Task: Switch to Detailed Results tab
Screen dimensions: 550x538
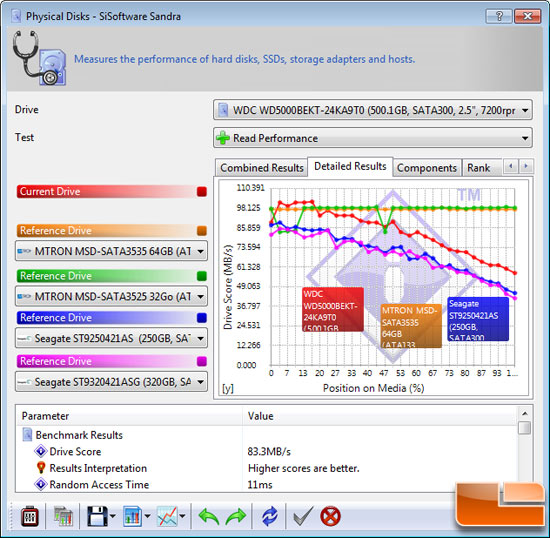Action: [x=350, y=166]
